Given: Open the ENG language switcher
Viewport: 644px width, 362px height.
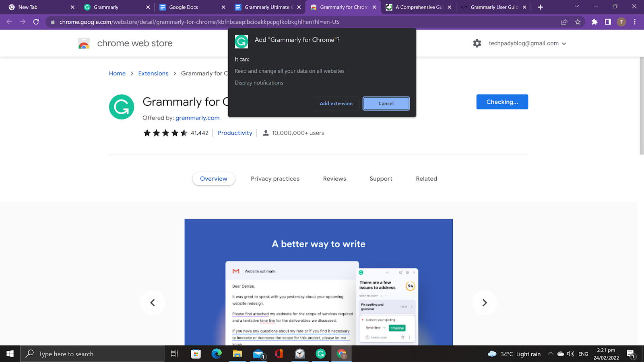Looking at the screenshot, I should click(583, 354).
